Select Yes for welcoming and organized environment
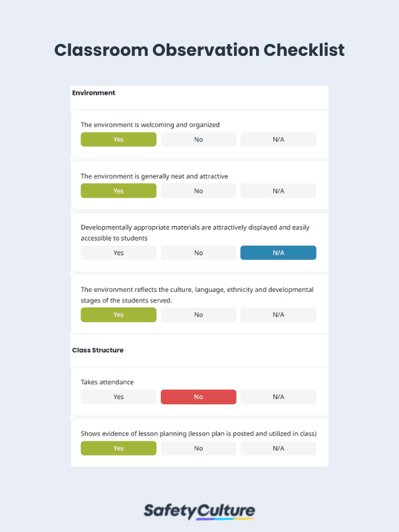 [118, 140]
